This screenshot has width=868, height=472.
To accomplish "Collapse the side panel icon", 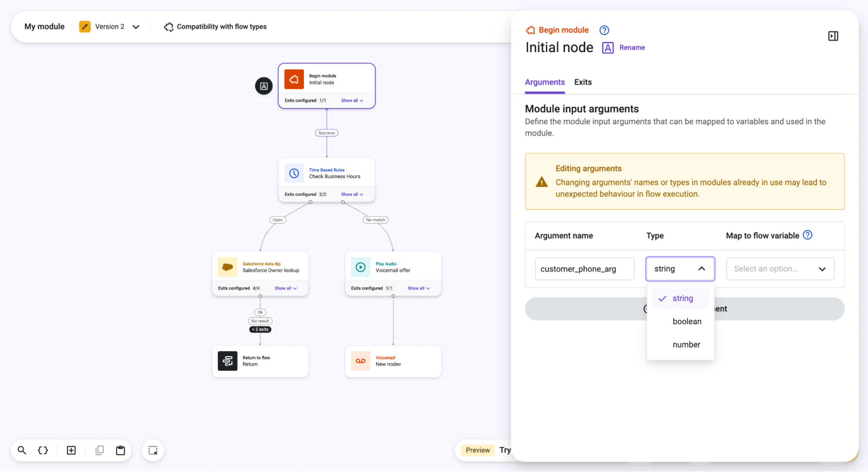I will click(x=833, y=36).
